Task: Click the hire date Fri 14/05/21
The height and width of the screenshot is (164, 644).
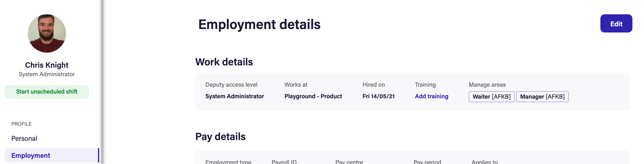Action: 379,96
